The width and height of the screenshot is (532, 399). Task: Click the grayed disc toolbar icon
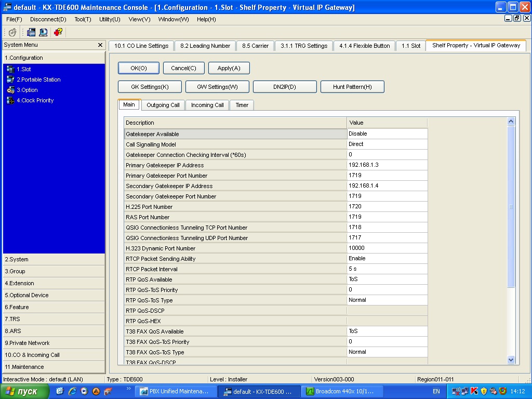click(x=13, y=32)
